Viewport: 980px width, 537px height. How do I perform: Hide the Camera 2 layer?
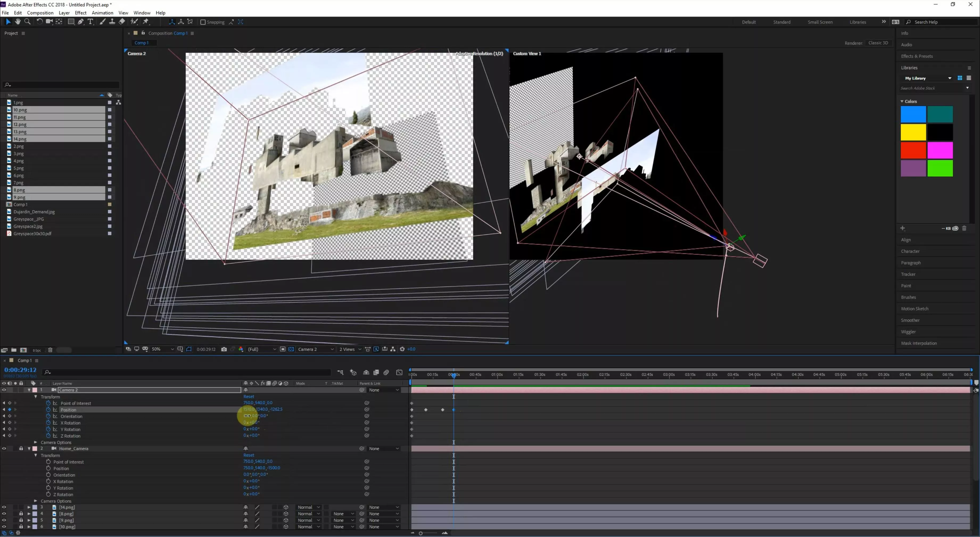[x=4, y=390]
